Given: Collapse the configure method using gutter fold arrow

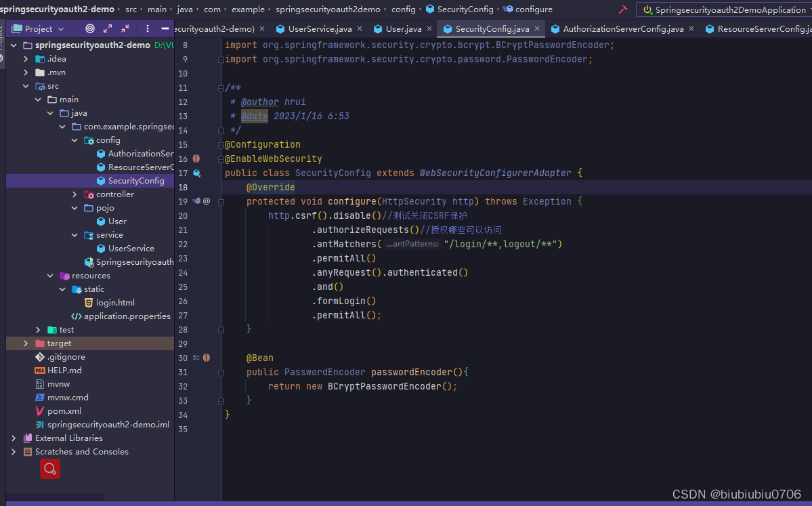Looking at the screenshot, I should 221,201.
